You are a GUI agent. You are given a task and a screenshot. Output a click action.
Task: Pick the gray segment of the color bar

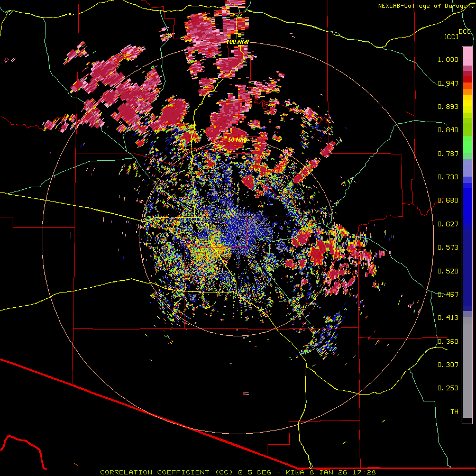click(467, 368)
